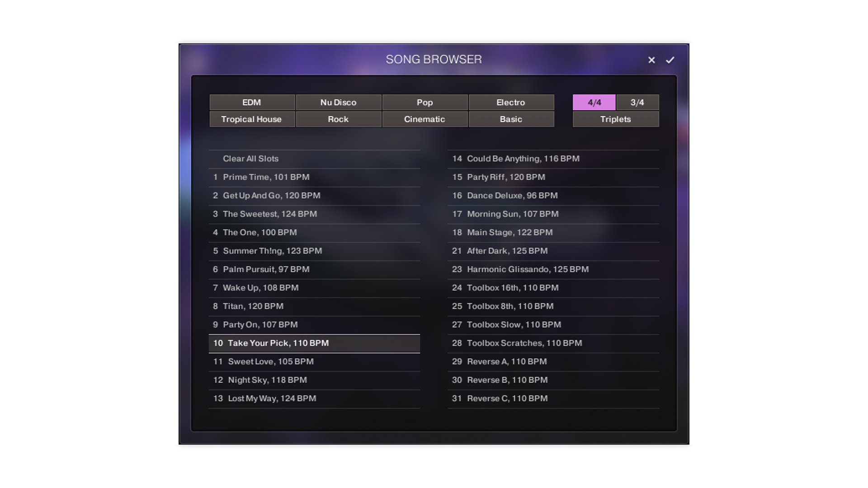This screenshot has width=868, height=488.
Task: Select song Prime Time, 101 BPM
Action: pos(266,177)
